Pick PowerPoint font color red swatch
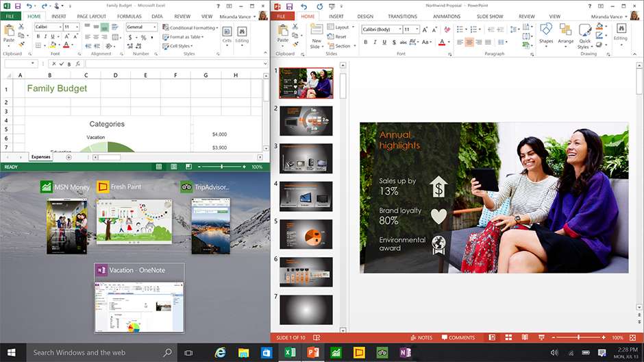644x362 pixels. 442,42
